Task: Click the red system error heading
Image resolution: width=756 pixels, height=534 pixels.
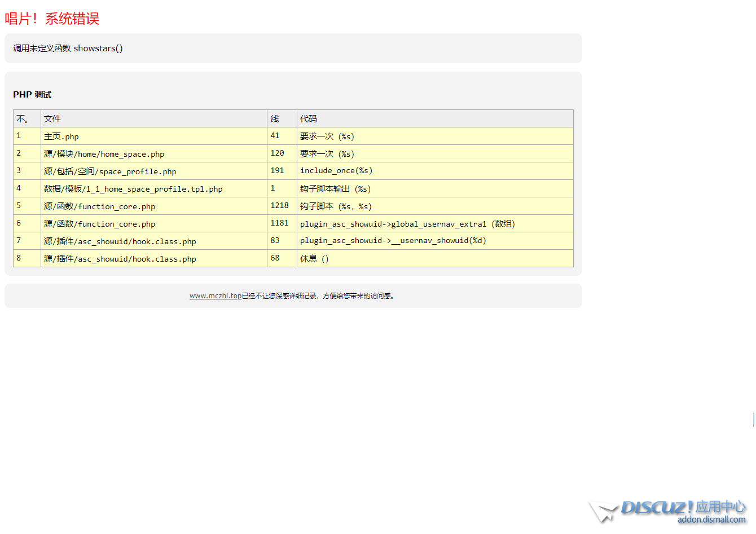Action: click(52, 19)
